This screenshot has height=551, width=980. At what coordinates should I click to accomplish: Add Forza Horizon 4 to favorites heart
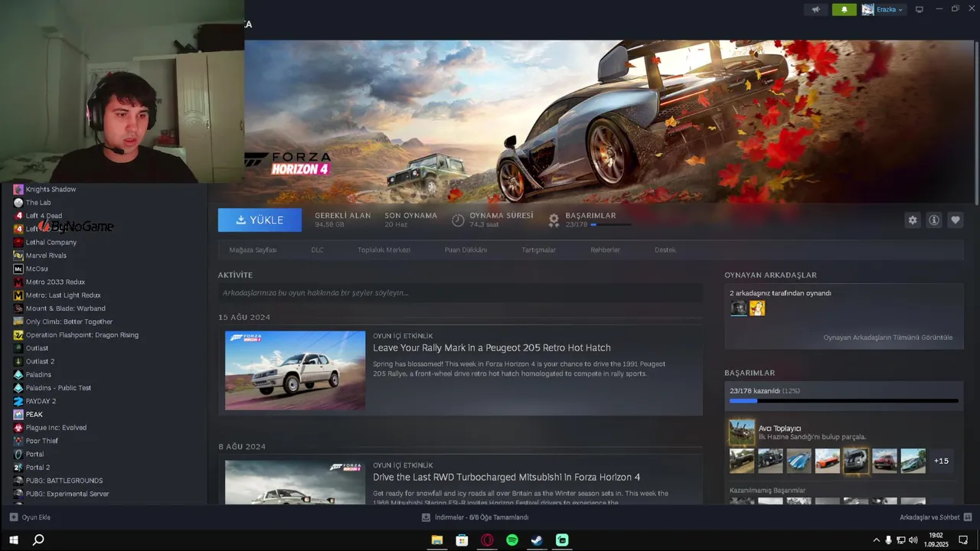[x=955, y=220]
